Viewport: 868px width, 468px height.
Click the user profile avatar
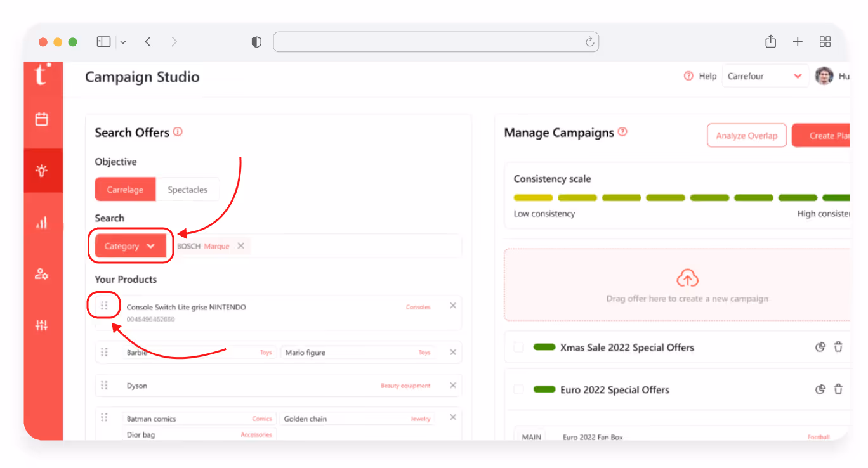point(824,76)
